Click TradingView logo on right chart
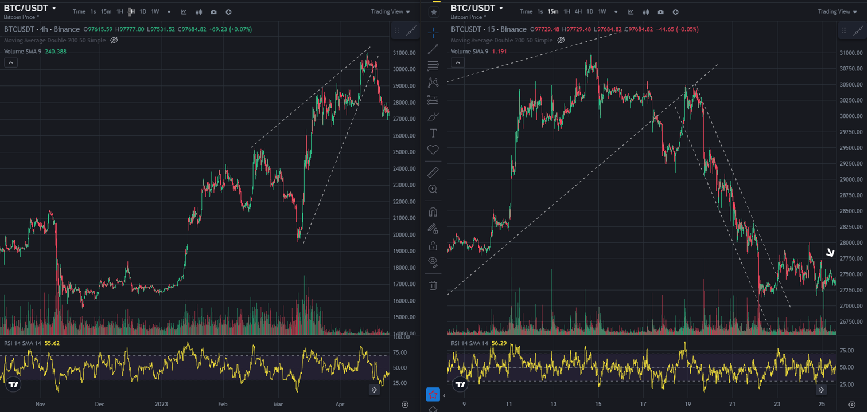The height and width of the screenshot is (412, 868). 460,384
